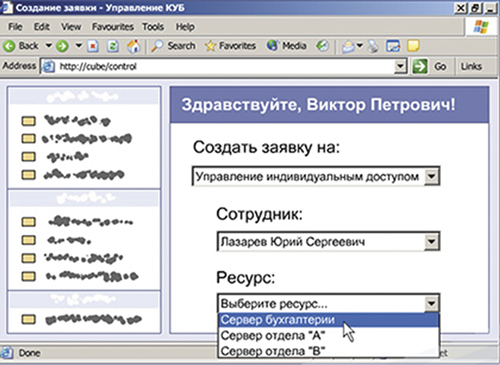Image resolution: width=500 pixels, height=365 pixels.
Task: Close the browser window
Action: coord(461,8)
